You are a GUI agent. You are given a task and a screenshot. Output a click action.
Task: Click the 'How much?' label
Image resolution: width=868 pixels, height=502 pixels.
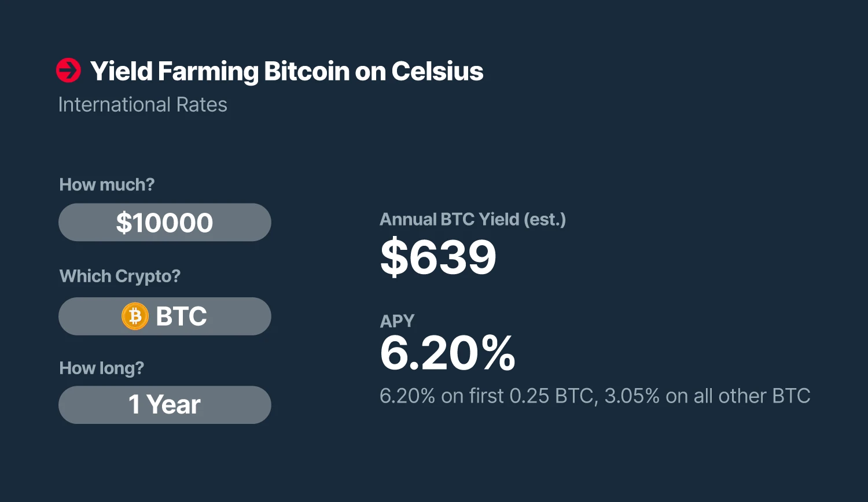tap(107, 184)
